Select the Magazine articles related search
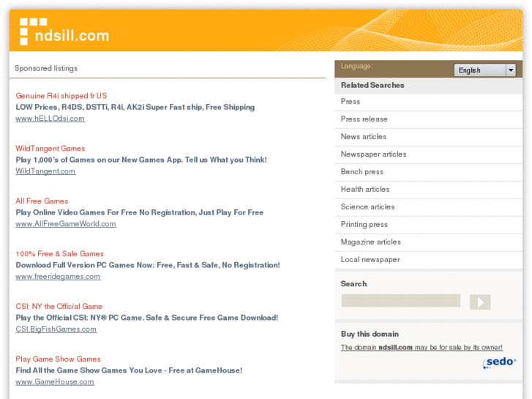The image size is (532, 399). pyautogui.click(x=428, y=242)
